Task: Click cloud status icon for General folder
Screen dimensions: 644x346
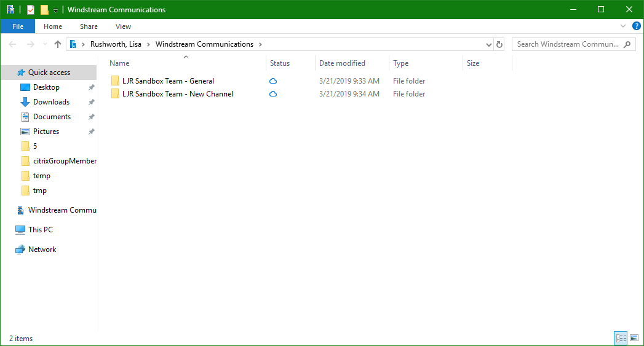Action: pyautogui.click(x=272, y=81)
